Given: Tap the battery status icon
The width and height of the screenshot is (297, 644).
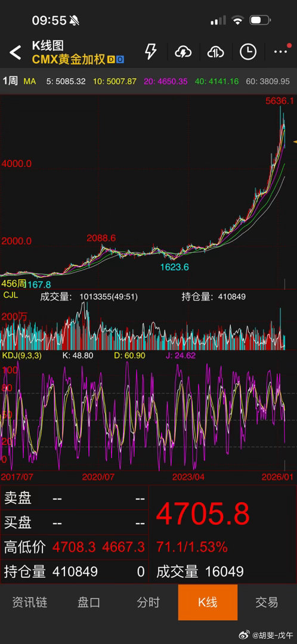Looking at the screenshot, I should 259,20.
